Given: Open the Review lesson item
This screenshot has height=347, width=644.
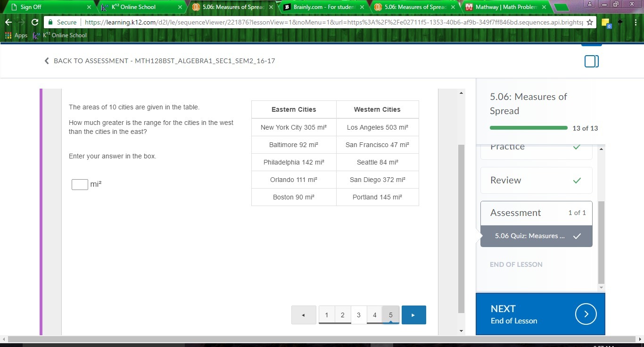Looking at the screenshot, I should 537,180.
